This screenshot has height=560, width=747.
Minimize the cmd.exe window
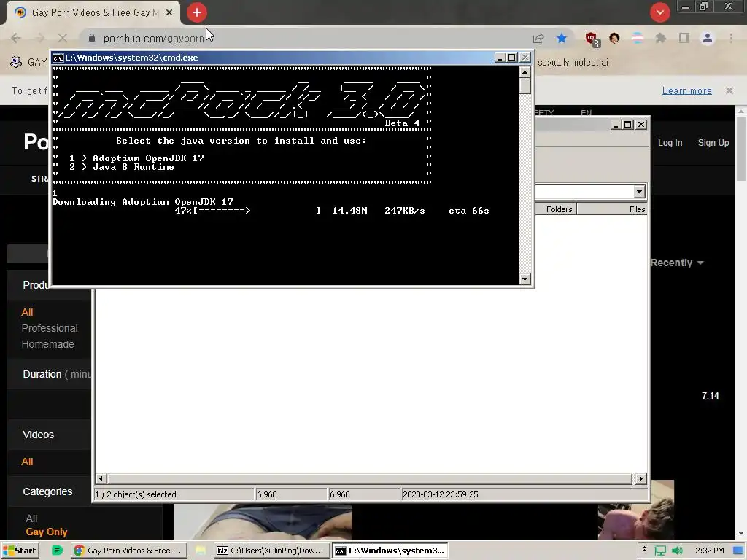[x=499, y=58]
